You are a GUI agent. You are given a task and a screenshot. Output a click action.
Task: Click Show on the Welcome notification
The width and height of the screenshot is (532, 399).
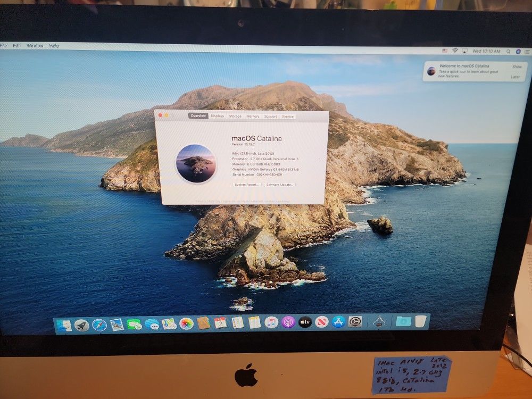(x=517, y=67)
